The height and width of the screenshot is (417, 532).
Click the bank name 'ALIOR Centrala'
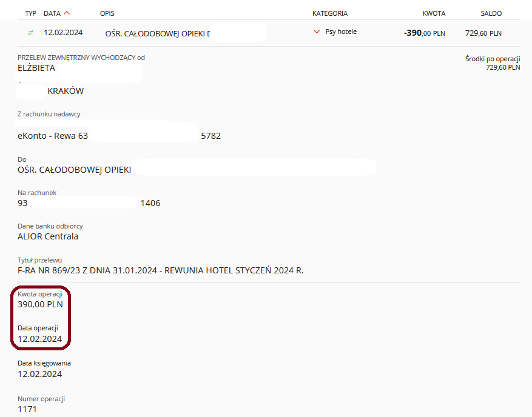[48, 236]
